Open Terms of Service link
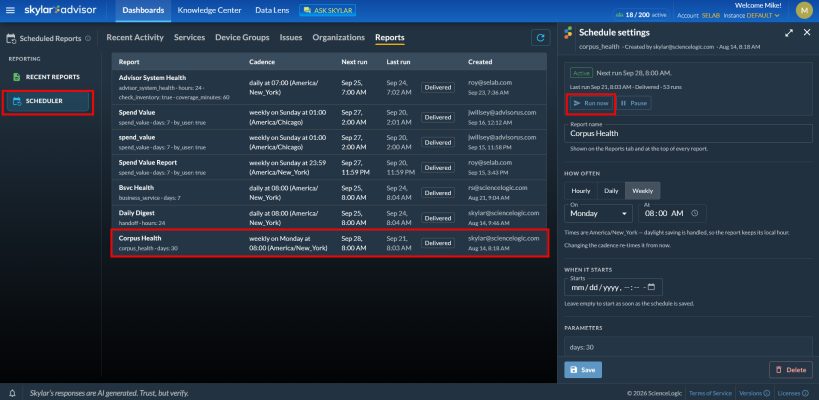This screenshot has height=400, width=819. click(x=711, y=393)
